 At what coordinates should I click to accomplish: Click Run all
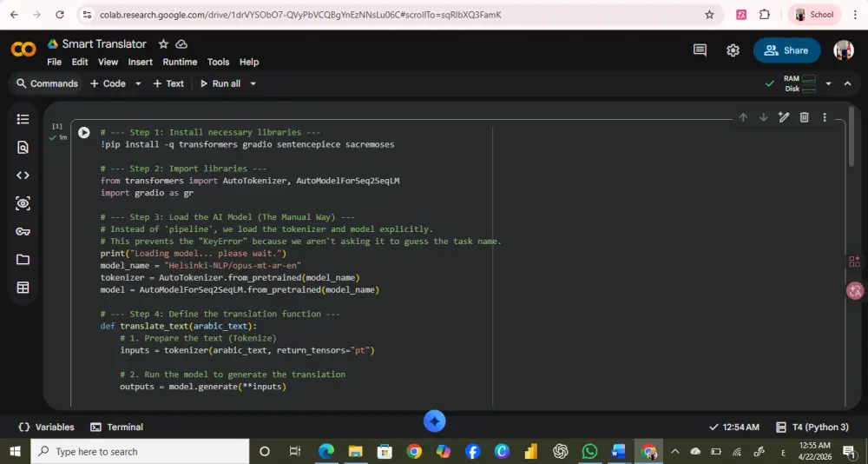pos(220,83)
